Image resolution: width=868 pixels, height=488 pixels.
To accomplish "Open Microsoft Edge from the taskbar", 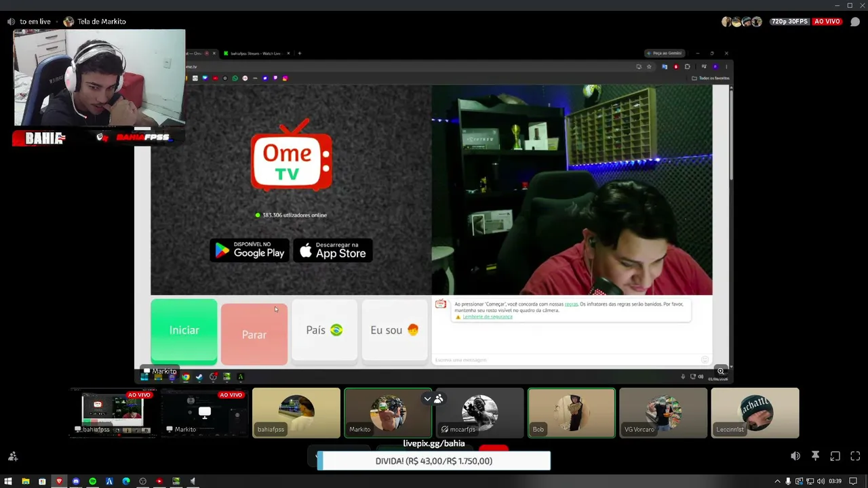I will (126, 481).
